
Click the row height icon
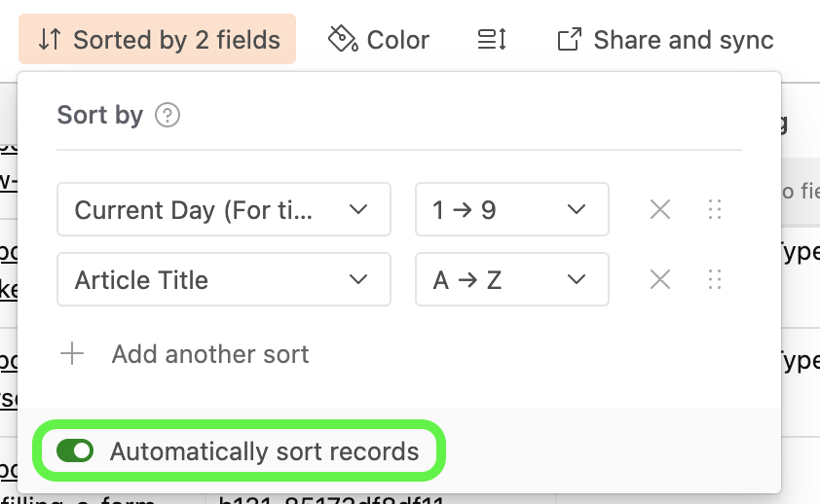[x=492, y=40]
